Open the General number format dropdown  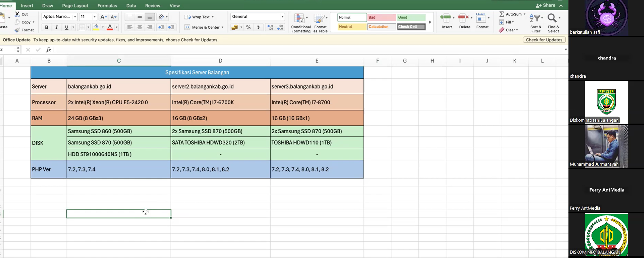[x=282, y=17]
